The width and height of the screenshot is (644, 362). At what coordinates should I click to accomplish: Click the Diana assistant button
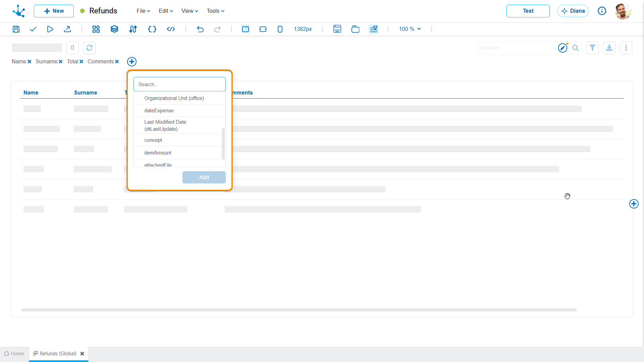point(573,11)
